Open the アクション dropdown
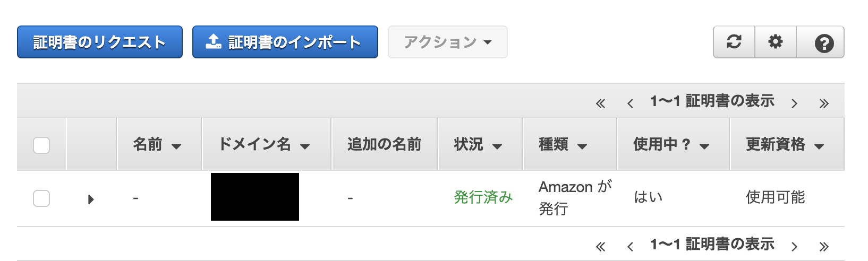This screenshot has height=261, width=868. (x=447, y=42)
